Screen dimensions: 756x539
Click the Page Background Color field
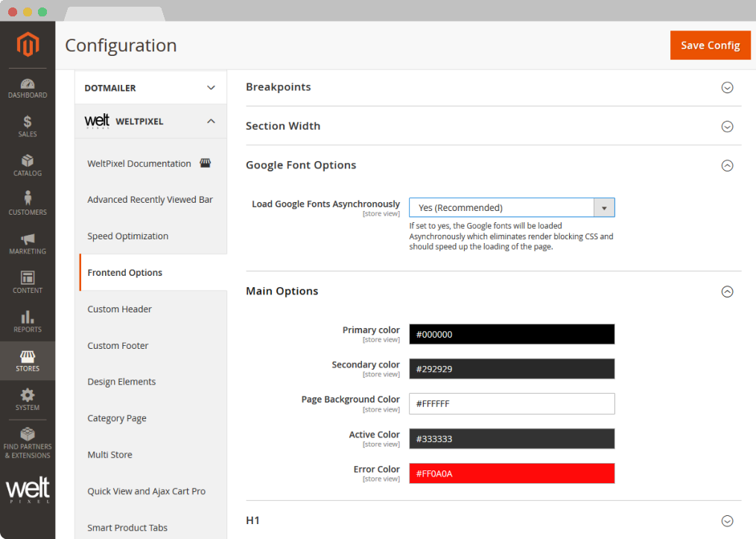[512, 404]
